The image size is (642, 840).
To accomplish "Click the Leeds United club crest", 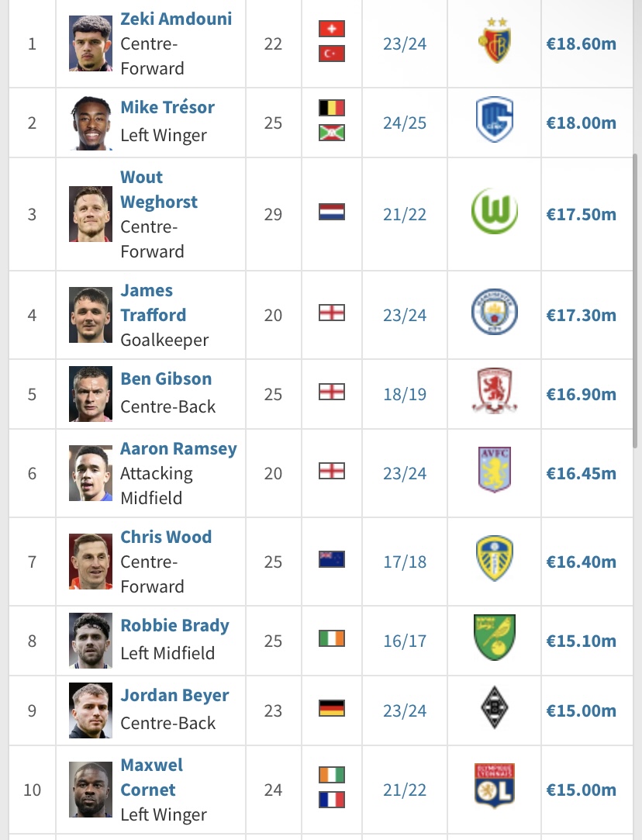I will click(x=495, y=558).
